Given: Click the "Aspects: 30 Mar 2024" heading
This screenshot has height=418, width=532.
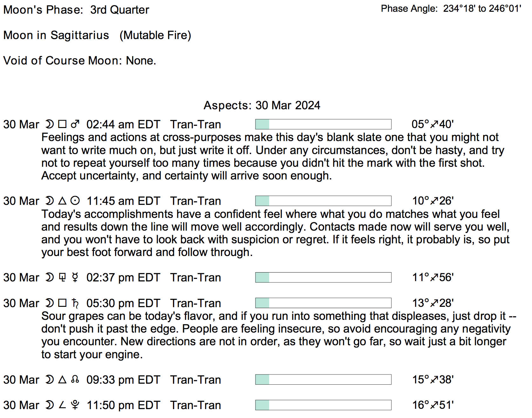Looking at the screenshot, I should (262, 105).
